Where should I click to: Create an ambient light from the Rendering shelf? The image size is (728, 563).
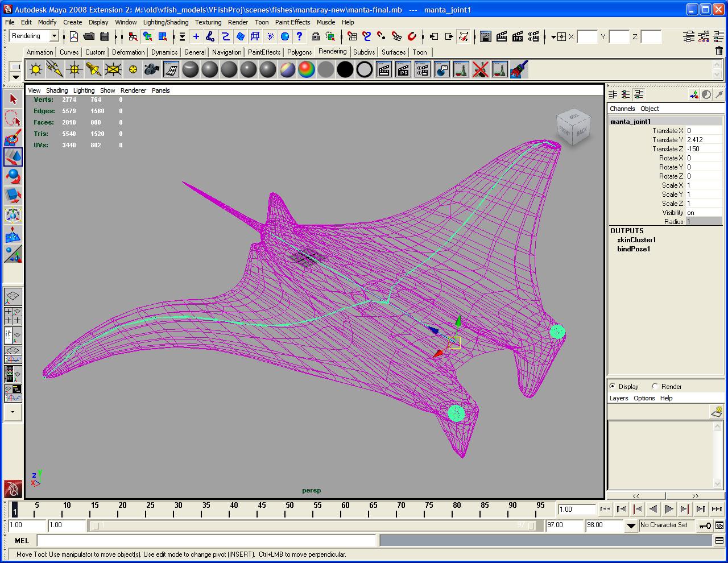click(x=36, y=69)
